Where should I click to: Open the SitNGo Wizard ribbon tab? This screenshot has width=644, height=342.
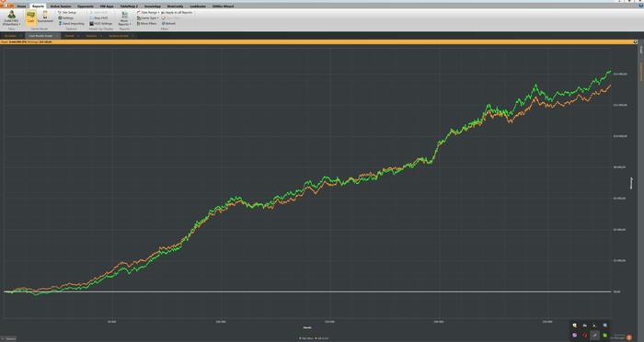click(x=223, y=6)
